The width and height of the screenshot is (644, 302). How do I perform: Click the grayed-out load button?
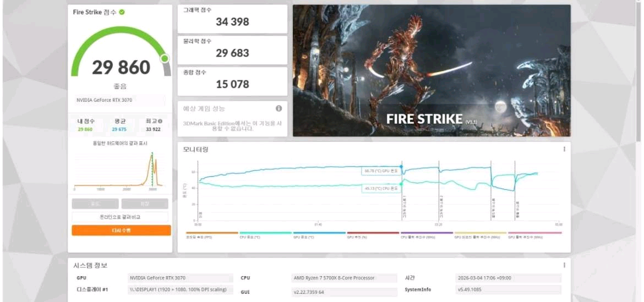point(95,204)
